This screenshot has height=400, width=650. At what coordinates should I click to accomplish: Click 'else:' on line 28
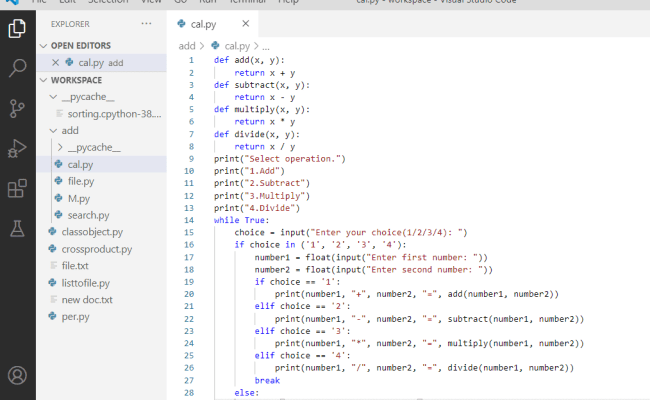247,393
